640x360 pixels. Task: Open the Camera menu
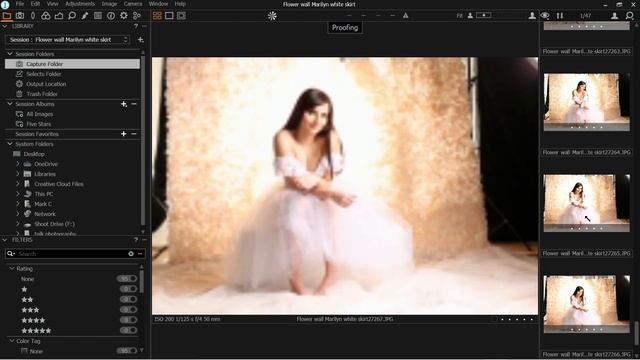tap(133, 4)
